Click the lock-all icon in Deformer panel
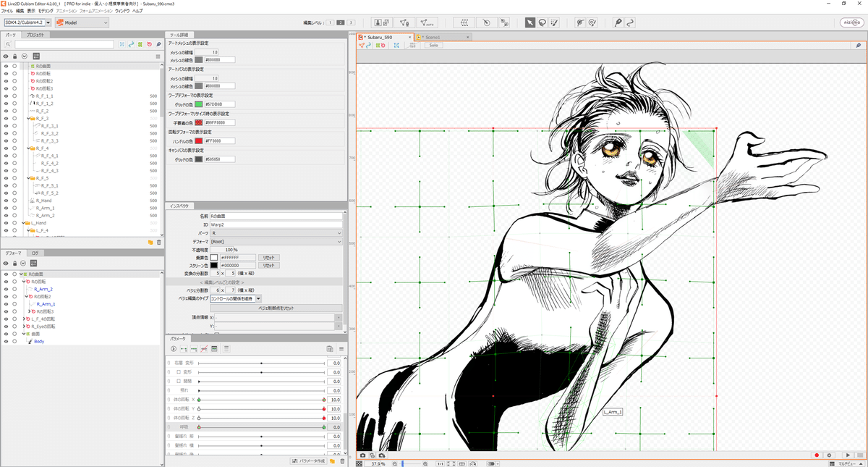The height and width of the screenshot is (467, 868). click(x=14, y=263)
